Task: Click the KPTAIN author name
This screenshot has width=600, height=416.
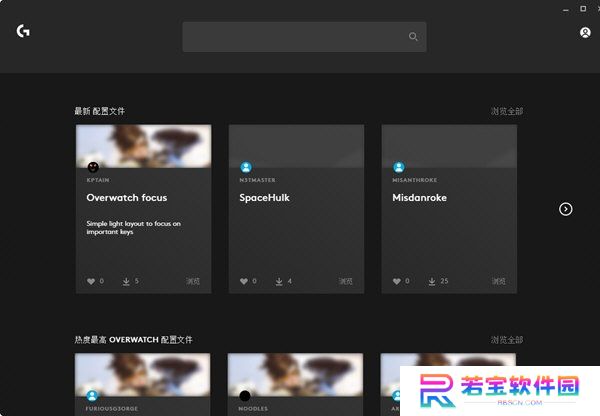Action: coord(98,180)
